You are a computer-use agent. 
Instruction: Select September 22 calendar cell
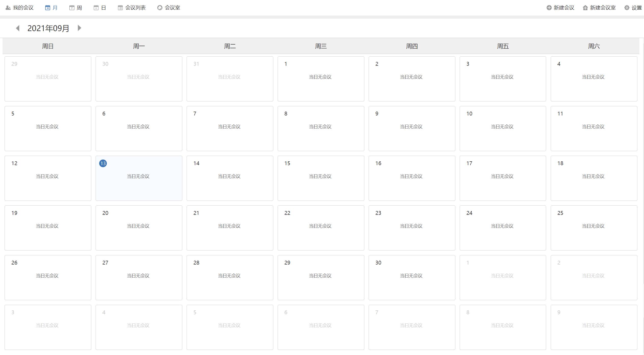[321, 228]
